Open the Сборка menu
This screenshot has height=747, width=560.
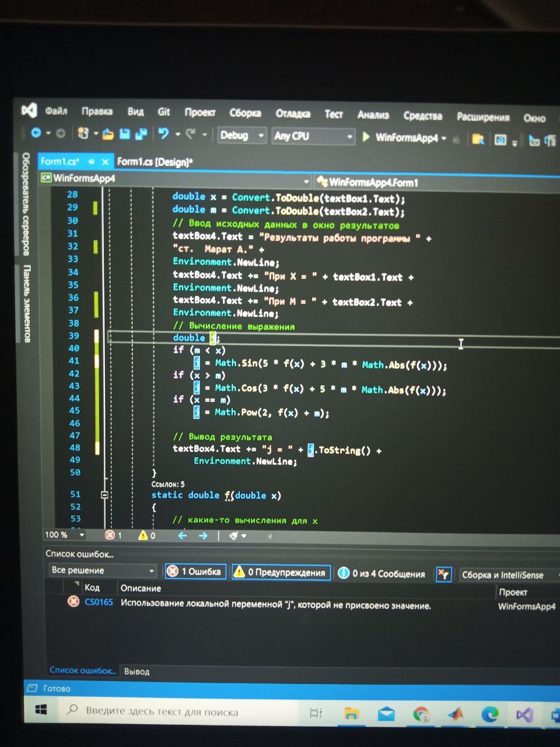(245, 113)
